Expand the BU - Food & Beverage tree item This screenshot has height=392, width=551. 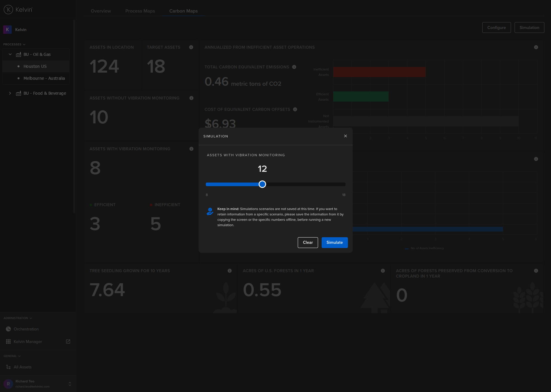[x=10, y=93]
